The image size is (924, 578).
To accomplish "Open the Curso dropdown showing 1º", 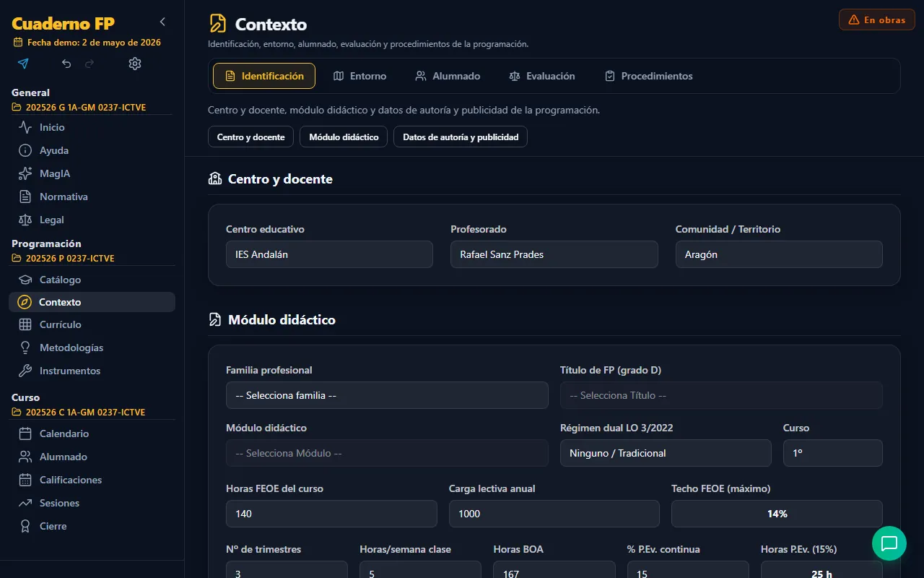I will (x=833, y=453).
